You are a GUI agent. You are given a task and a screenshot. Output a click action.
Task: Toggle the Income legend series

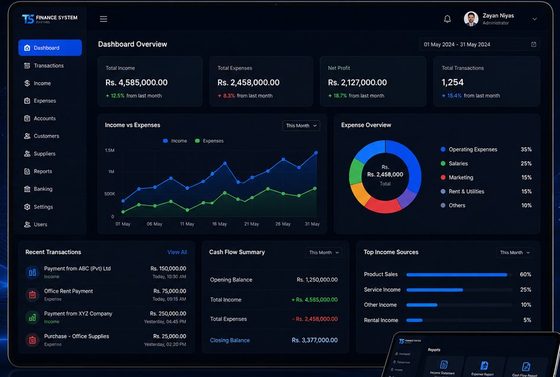175,141
